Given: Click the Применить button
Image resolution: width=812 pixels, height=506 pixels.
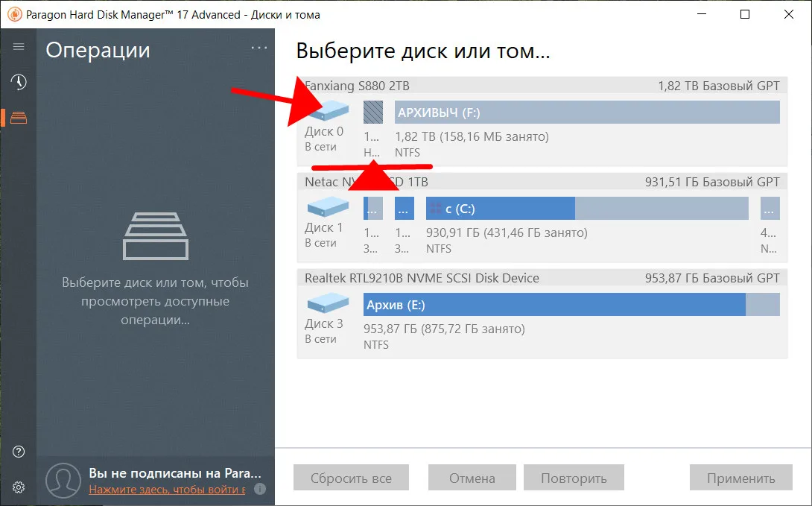Looking at the screenshot, I should click(x=741, y=478).
